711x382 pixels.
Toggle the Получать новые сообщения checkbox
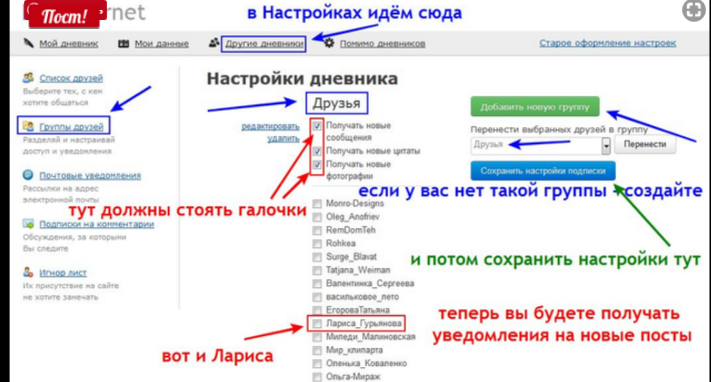[x=317, y=126]
